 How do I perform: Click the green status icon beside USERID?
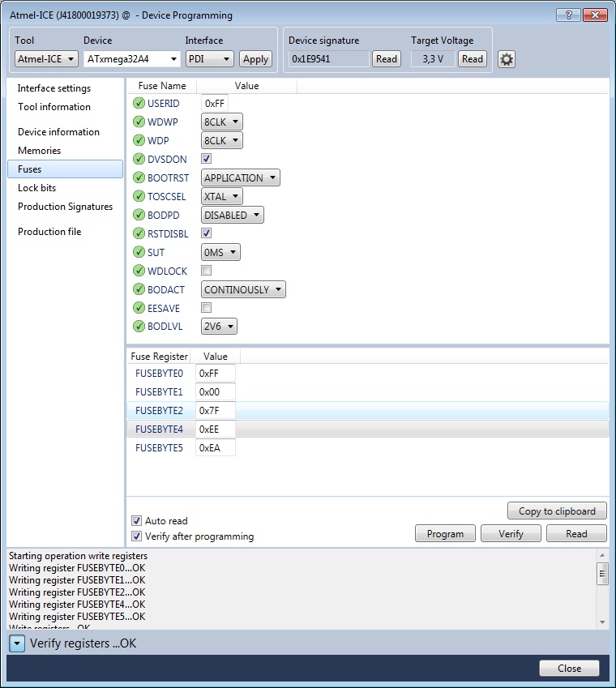(x=138, y=104)
